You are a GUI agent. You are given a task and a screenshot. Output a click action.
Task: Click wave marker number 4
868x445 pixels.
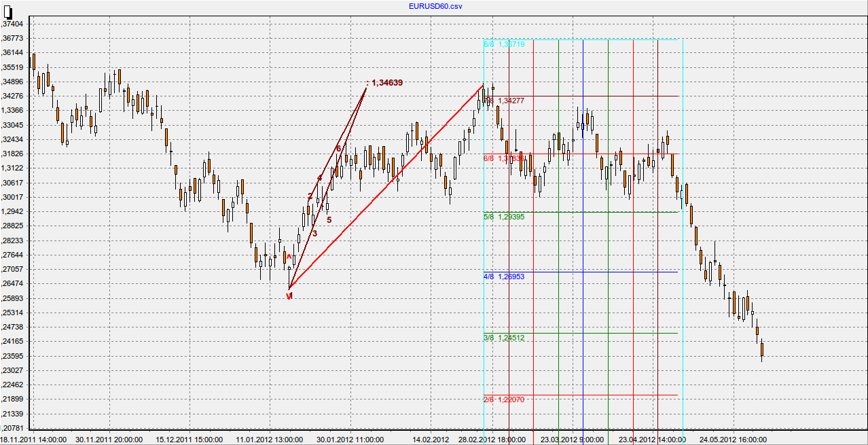[x=319, y=178]
